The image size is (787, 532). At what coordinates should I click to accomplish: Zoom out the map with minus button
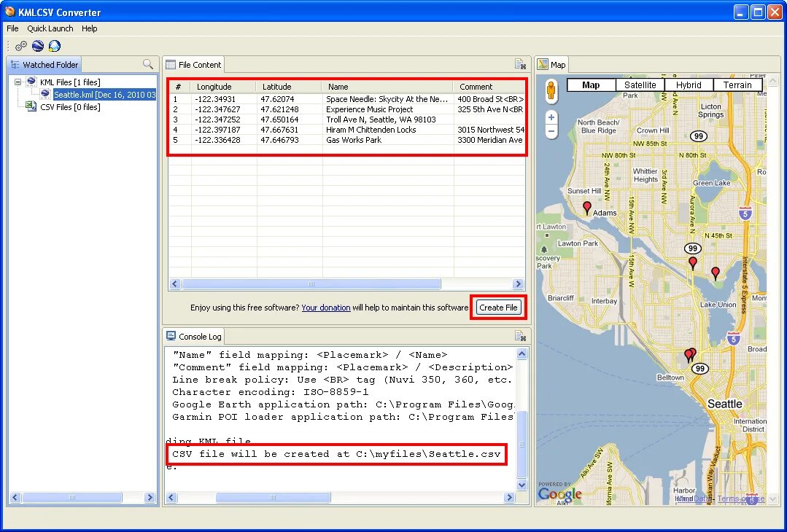pos(551,131)
